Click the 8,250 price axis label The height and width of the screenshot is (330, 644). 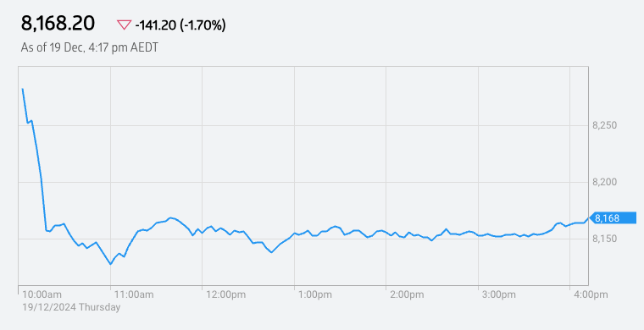click(604, 125)
